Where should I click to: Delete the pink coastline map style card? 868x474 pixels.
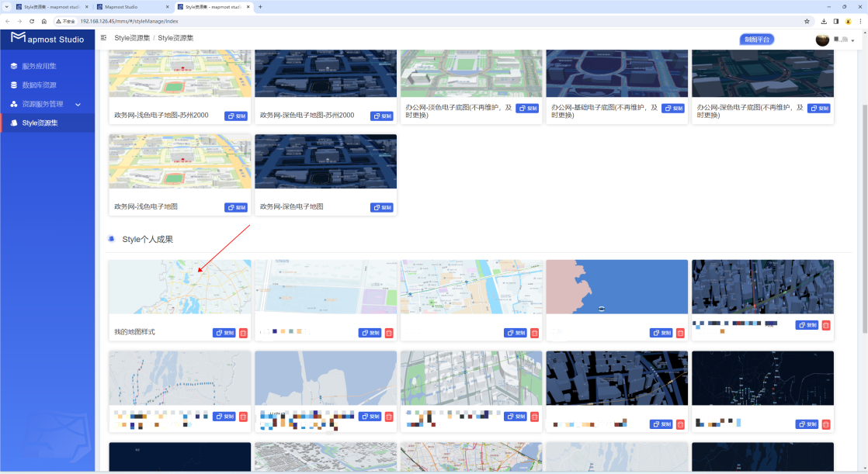pos(680,333)
